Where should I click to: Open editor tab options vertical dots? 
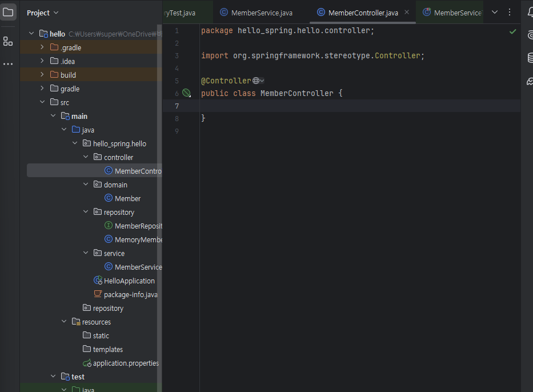click(x=509, y=12)
